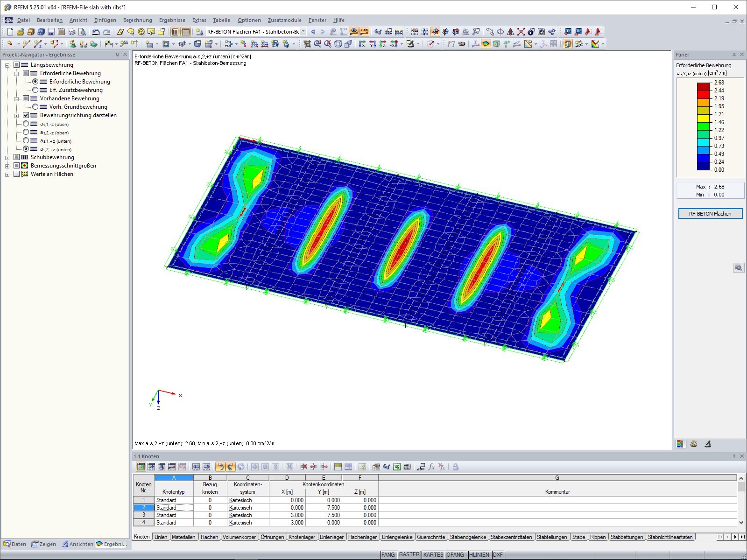Screen dimensions: 747x560
Task: Toggle show results eye icon
Action: point(354,32)
